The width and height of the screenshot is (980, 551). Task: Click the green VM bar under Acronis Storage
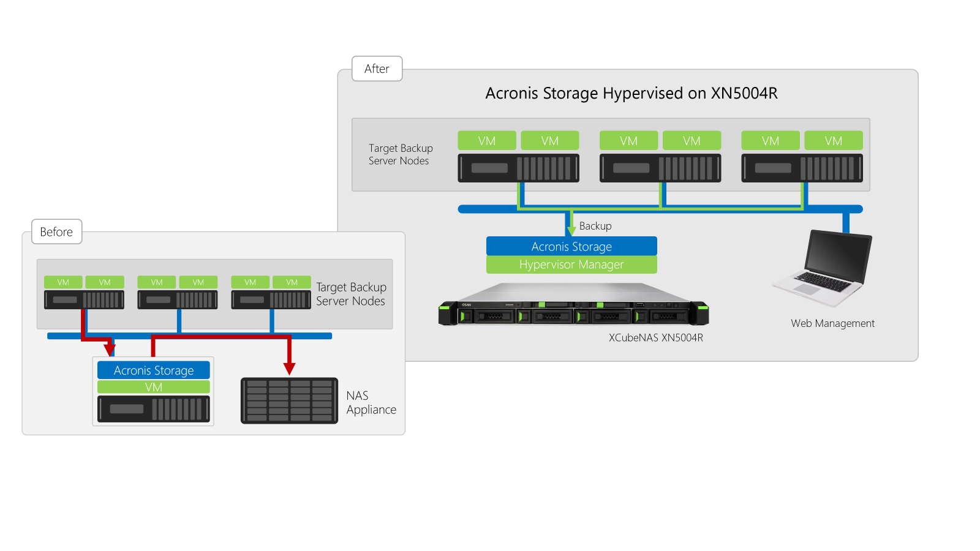tap(154, 387)
